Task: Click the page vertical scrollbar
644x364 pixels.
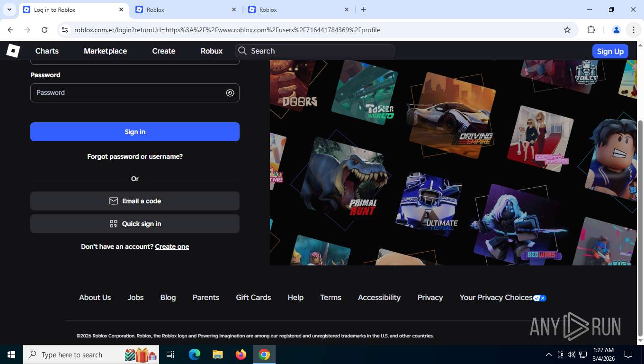Action: pyautogui.click(x=640, y=227)
